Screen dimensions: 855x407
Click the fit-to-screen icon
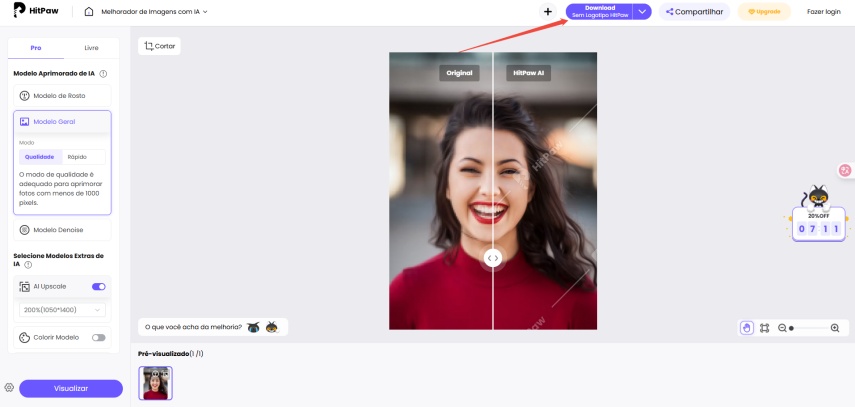tap(764, 328)
